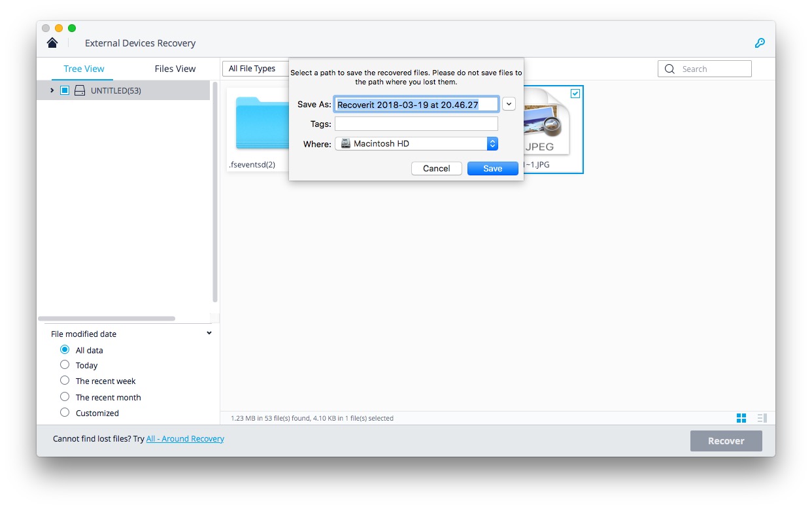This screenshot has height=509, width=812.
Task: Click the search magnifier icon
Action: click(669, 68)
